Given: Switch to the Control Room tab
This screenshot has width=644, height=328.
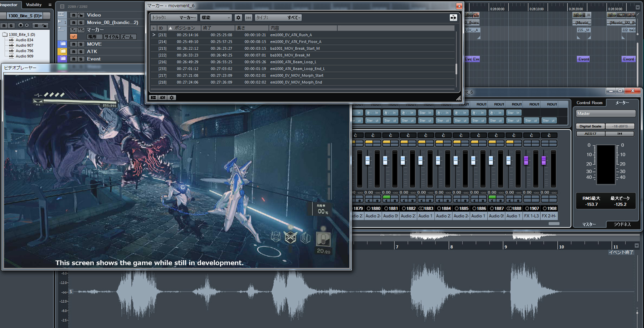Looking at the screenshot, I should (x=589, y=103).
